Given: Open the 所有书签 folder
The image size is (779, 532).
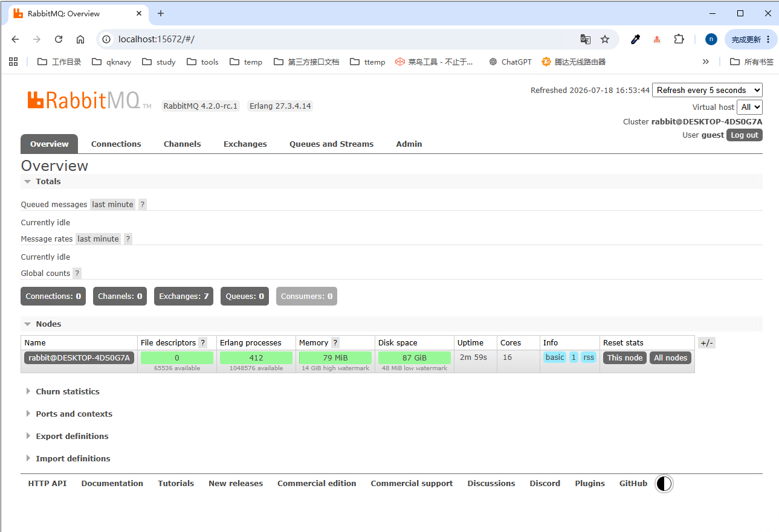Looking at the screenshot, I should (x=752, y=62).
